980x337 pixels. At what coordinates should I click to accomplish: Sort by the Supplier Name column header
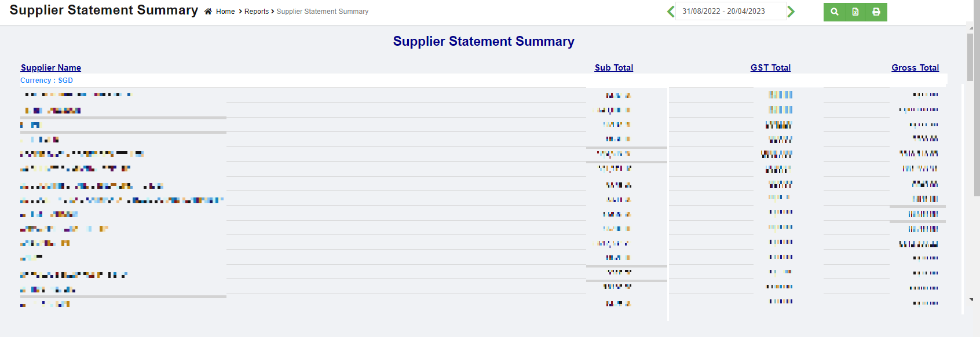(x=51, y=68)
